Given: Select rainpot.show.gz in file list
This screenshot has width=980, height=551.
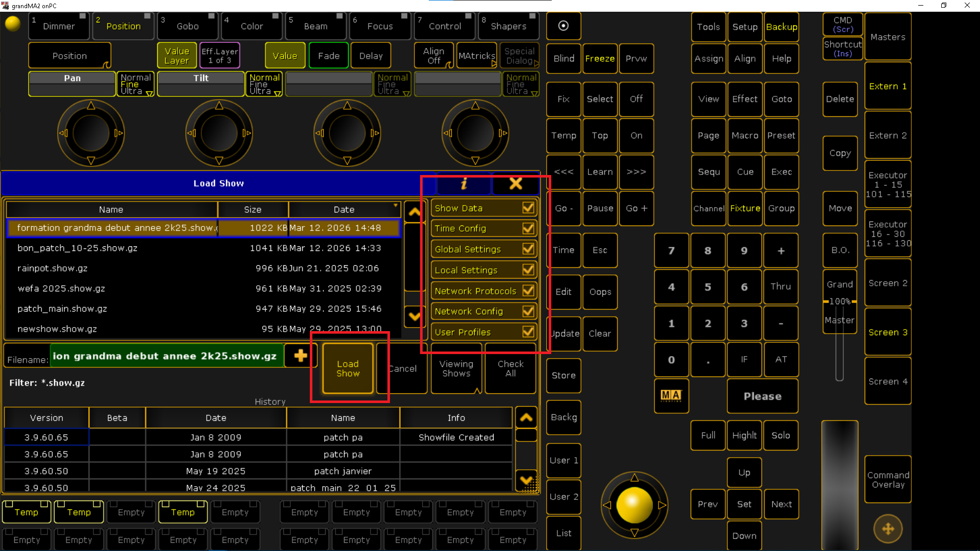Looking at the screenshot, I should click(x=203, y=268).
